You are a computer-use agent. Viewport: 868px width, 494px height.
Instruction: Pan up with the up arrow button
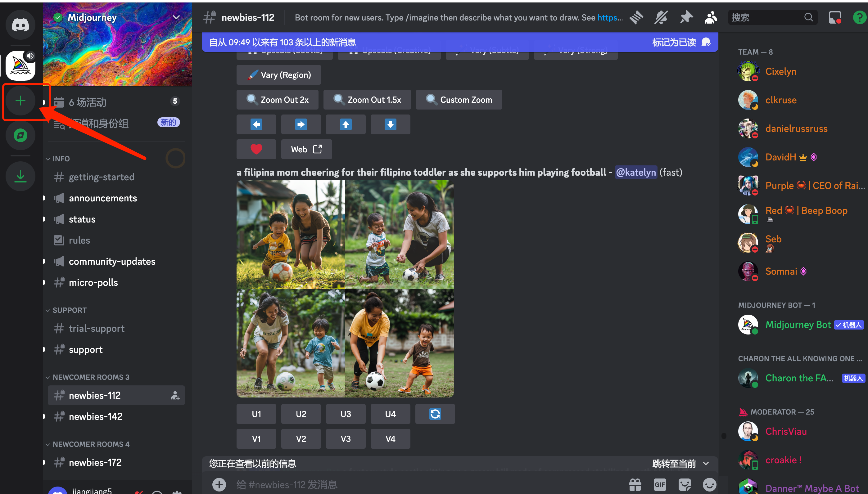pos(346,124)
